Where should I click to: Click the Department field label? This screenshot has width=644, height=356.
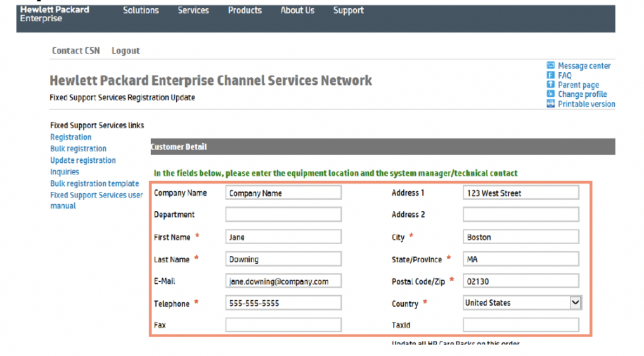pos(174,215)
